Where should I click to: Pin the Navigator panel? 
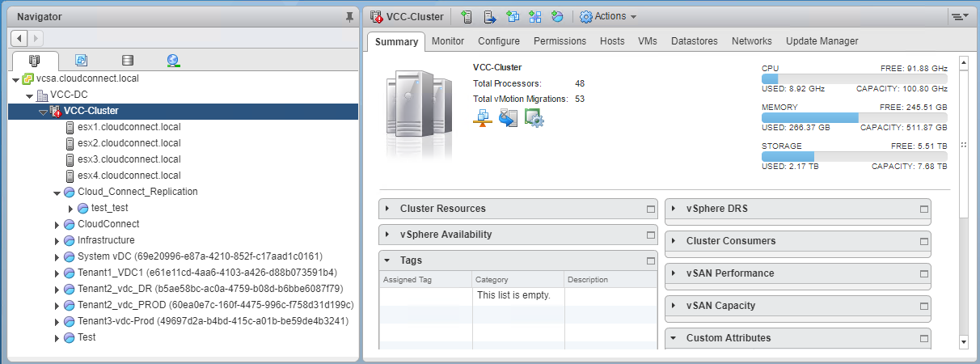(349, 16)
